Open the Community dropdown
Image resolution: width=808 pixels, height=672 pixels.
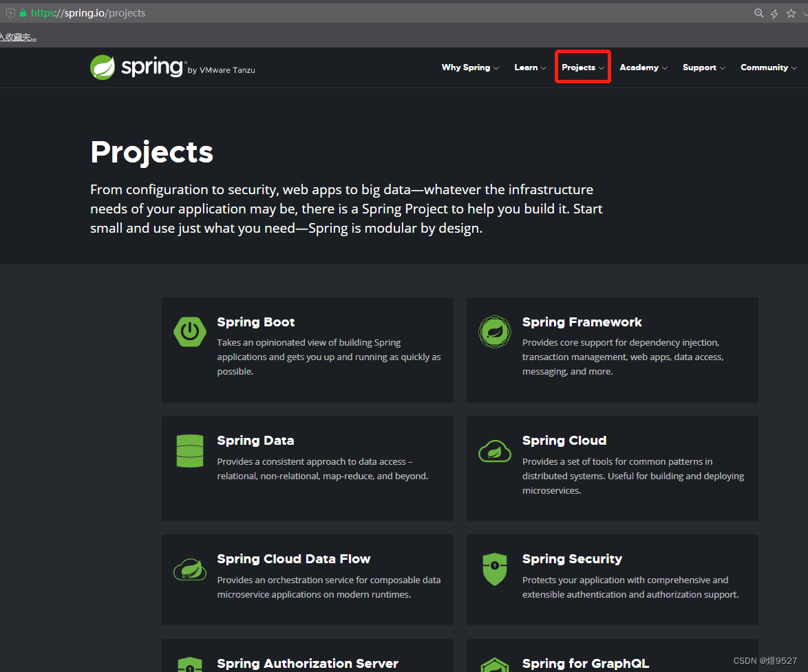point(768,67)
